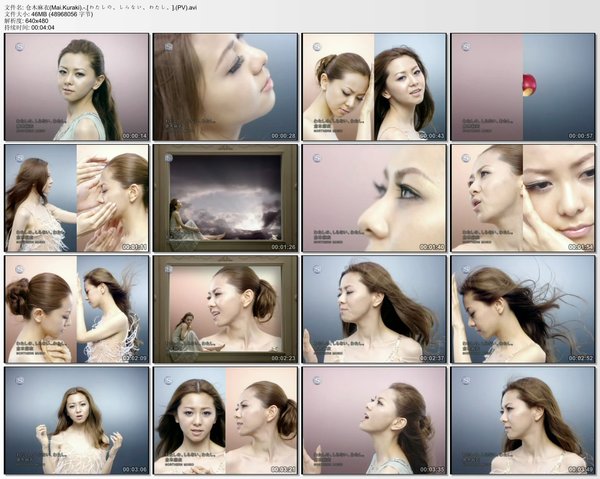
Task: Open the pink frame with the red ball
Action: pos(522,87)
